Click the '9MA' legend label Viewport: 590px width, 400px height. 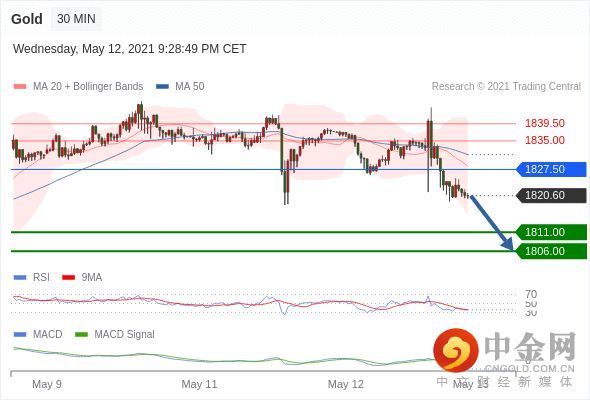pos(92,277)
